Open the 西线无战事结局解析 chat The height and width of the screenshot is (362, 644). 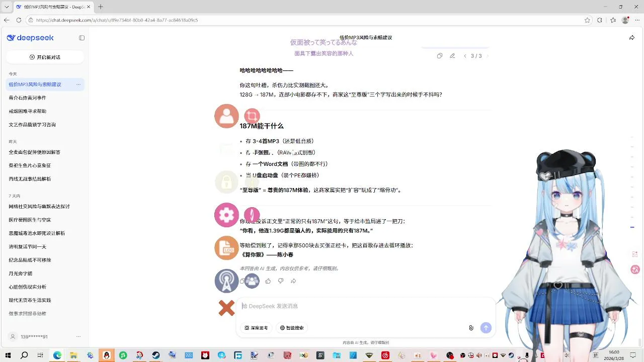click(30, 179)
